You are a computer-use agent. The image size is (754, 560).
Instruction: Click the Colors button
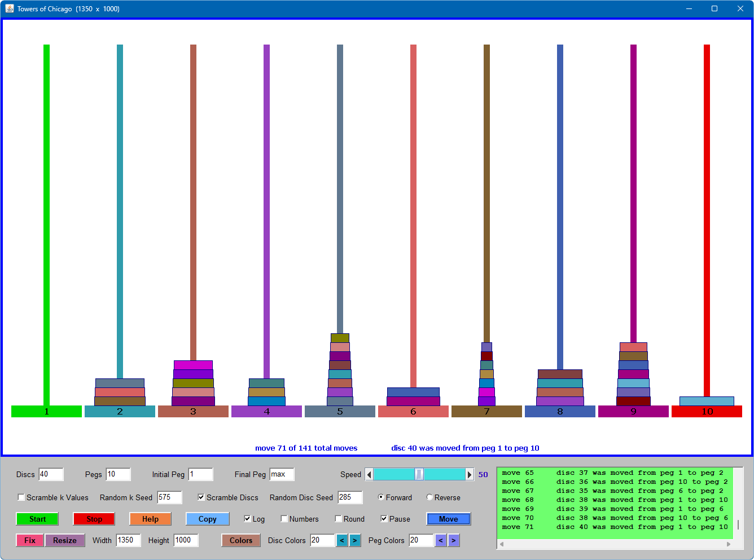point(241,540)
